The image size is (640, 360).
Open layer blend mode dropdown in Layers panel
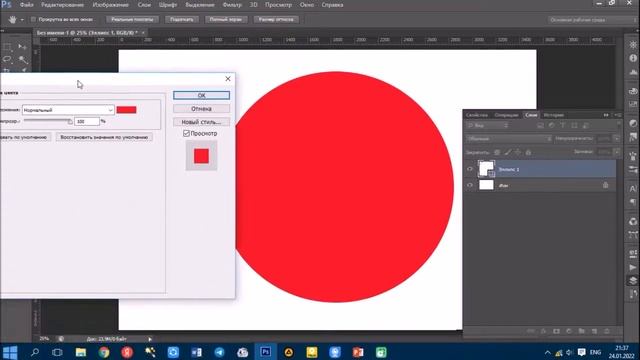tap(509, 139)
